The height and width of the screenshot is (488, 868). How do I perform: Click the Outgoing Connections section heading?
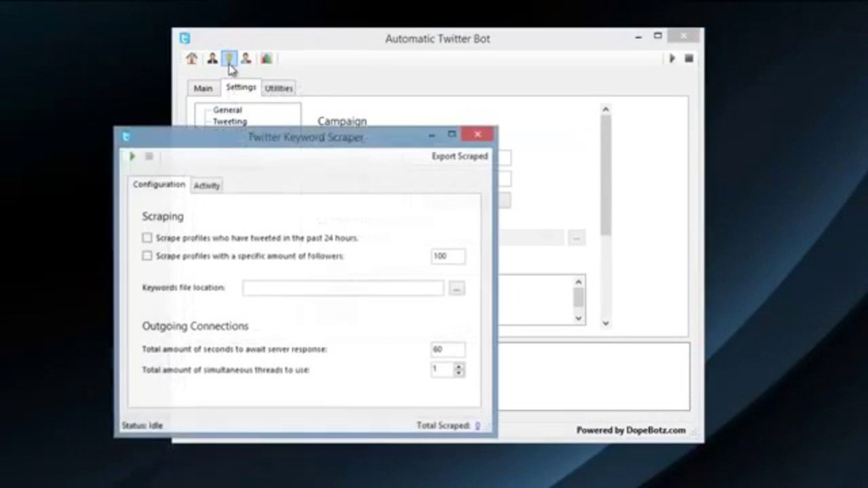pyautogui.click(x=195, y=326)
